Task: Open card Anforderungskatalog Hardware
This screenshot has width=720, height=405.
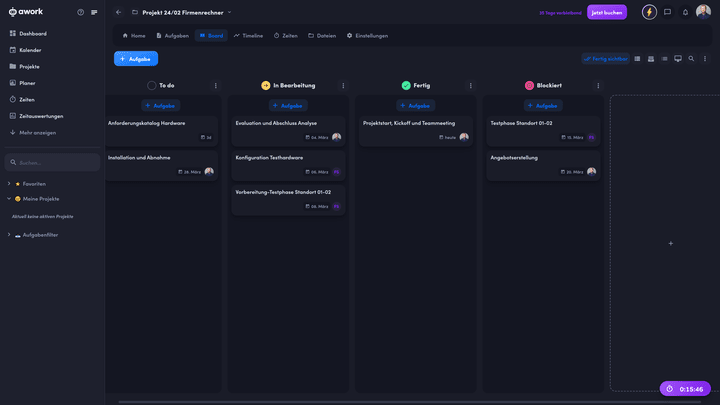Action: [161, 131]
